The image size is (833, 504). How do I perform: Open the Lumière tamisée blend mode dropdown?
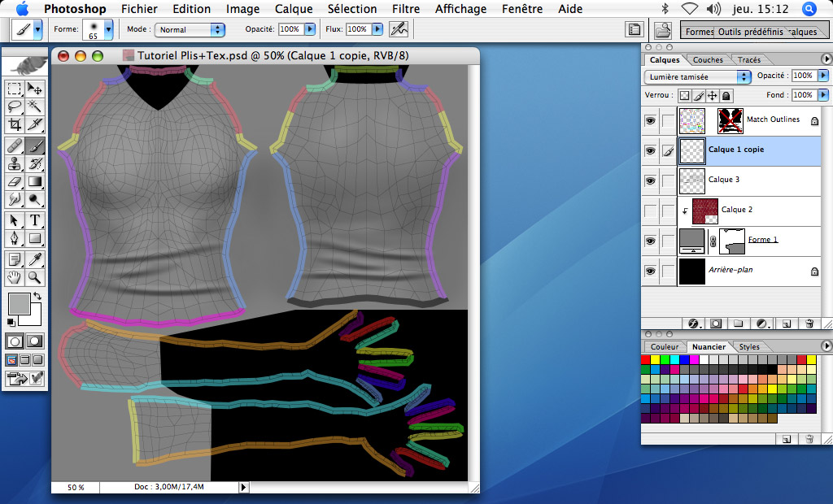pos(697,77)
